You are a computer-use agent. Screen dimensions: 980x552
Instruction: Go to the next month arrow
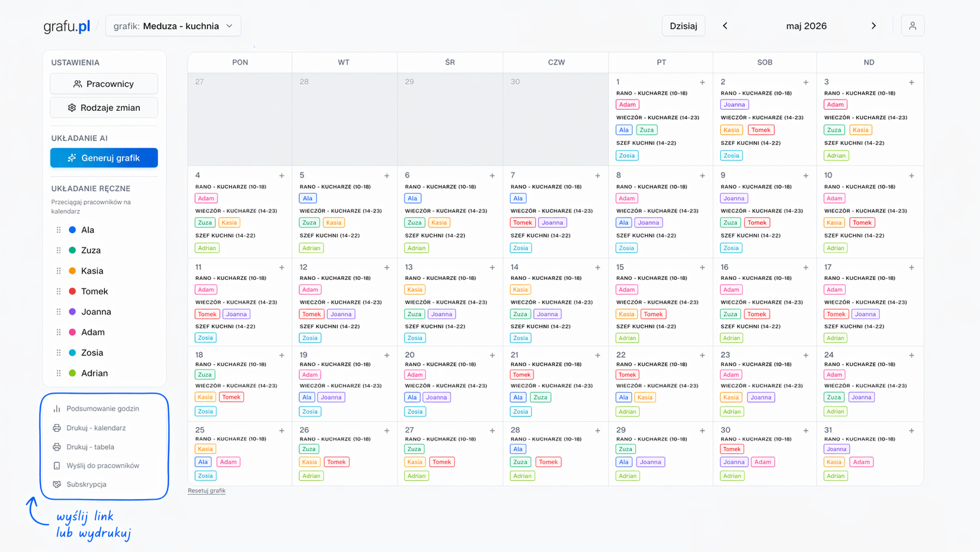point(873,26)
